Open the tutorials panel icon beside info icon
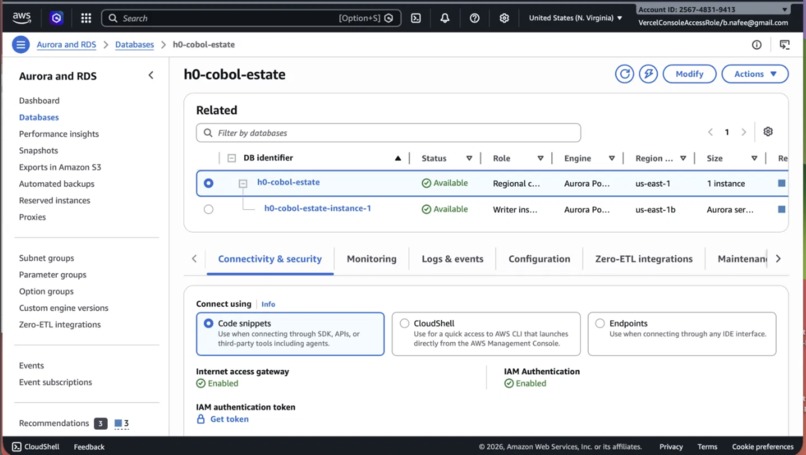806x455 pixels. point(784,45)
